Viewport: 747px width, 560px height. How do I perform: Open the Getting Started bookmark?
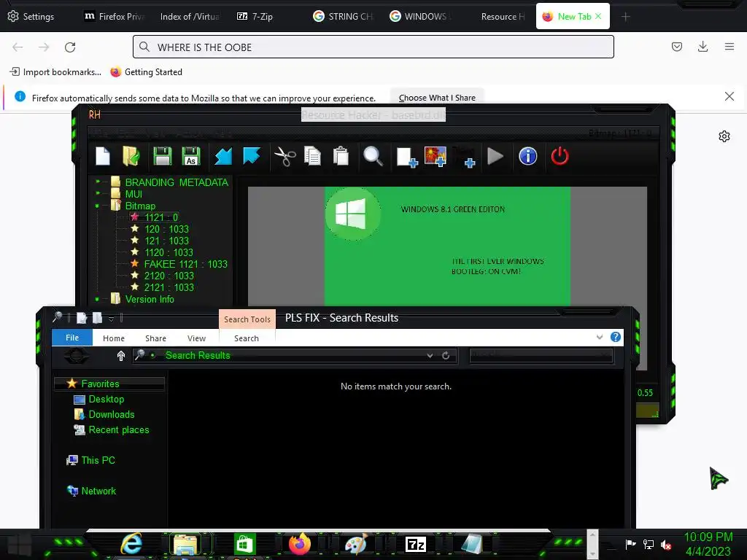(146, 72)
